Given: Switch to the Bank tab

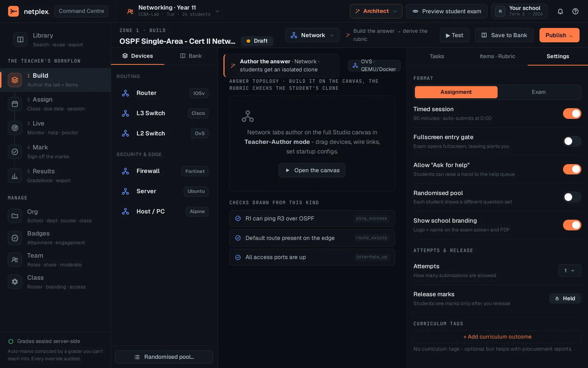Looking at the screenshot, I should pos(191,56).
